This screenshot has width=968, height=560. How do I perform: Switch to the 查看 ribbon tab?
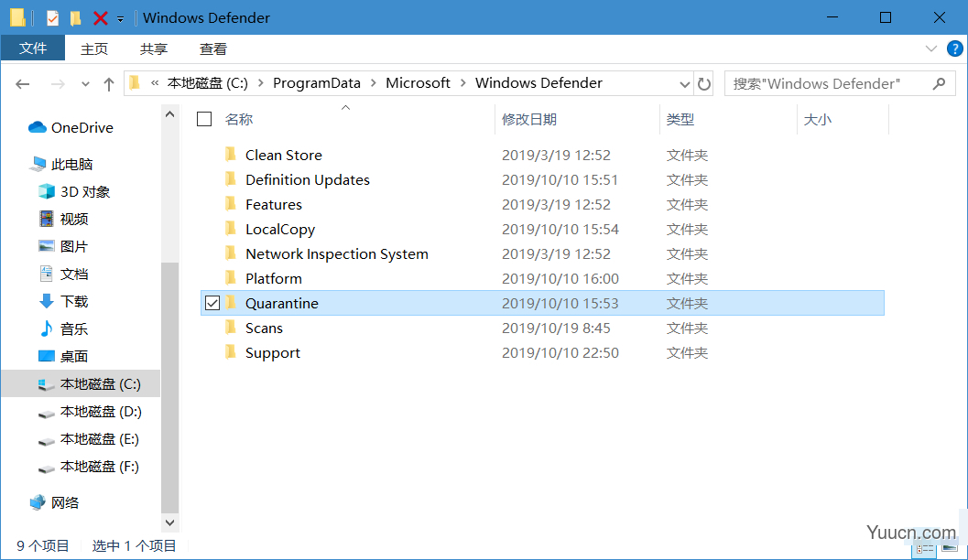(x=213, y=48)
